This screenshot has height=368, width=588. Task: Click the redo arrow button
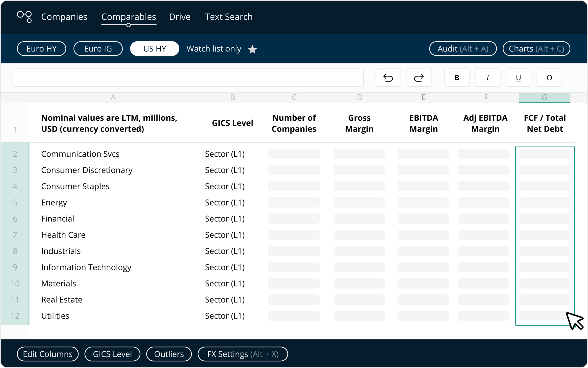tap(419, 78)
